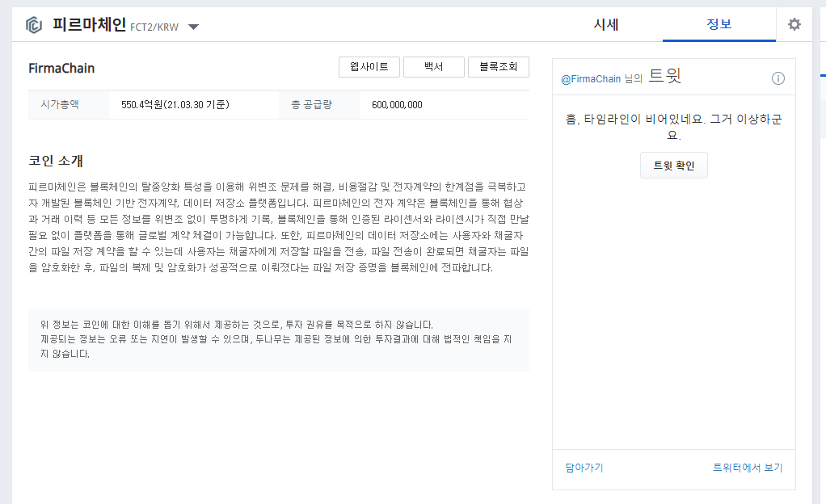Viewport: 826px width, 504px height.
Task: Click the 트윗 widget title text
Action: (665, 75)
